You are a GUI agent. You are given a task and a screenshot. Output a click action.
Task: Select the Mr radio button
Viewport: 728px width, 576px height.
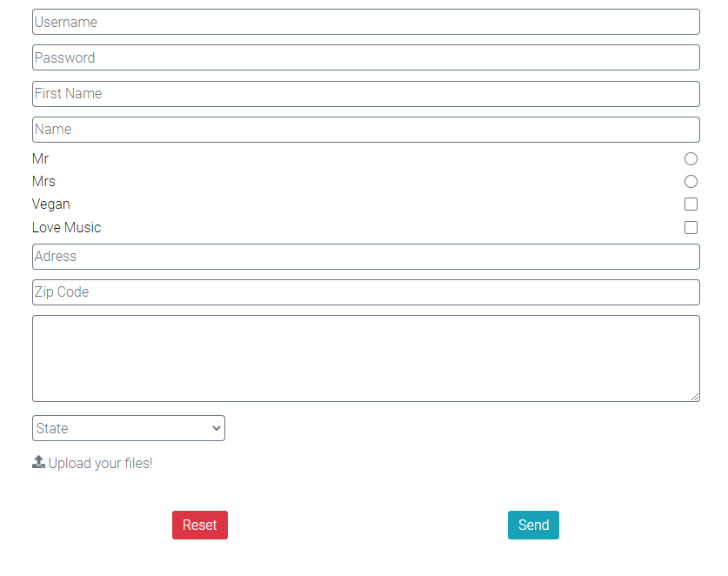[x=691, y=158]
